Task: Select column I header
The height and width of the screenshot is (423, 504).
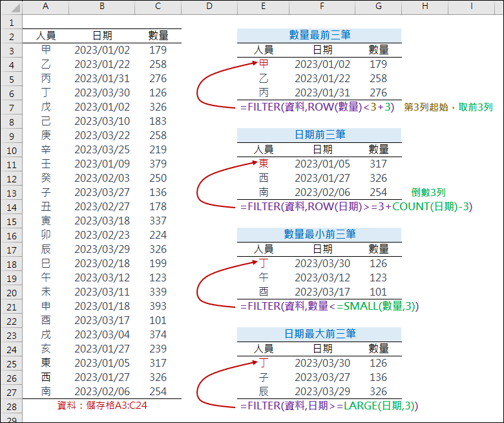Action: click(471, 6)
